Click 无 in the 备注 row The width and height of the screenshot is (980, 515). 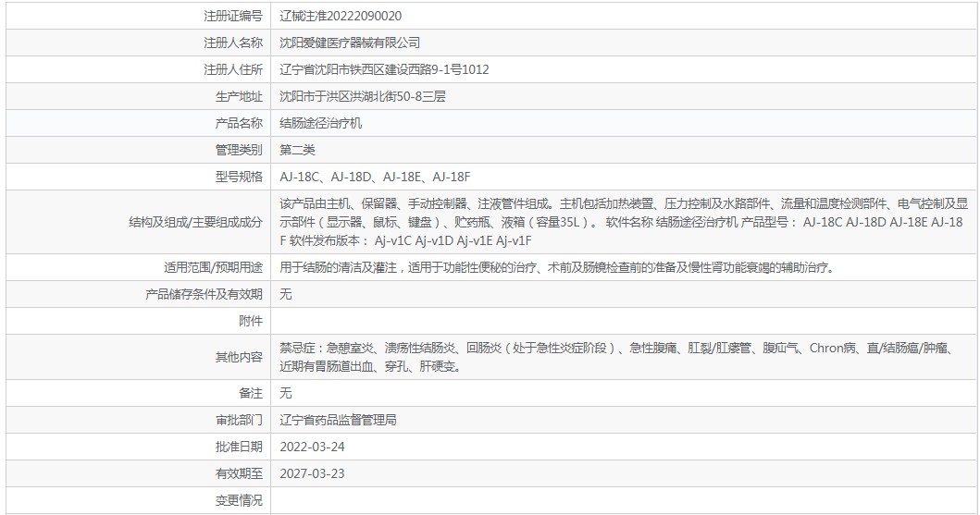(x=286, y=393)
